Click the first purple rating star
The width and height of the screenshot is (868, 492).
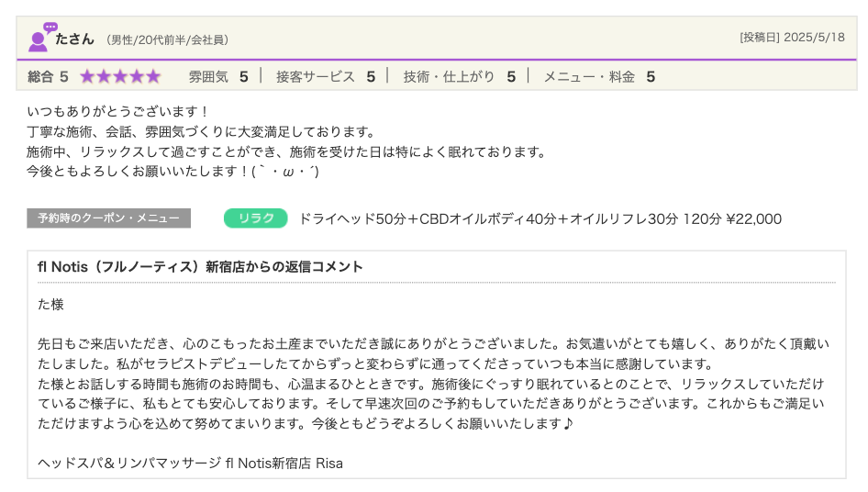[x=87, y=76]
